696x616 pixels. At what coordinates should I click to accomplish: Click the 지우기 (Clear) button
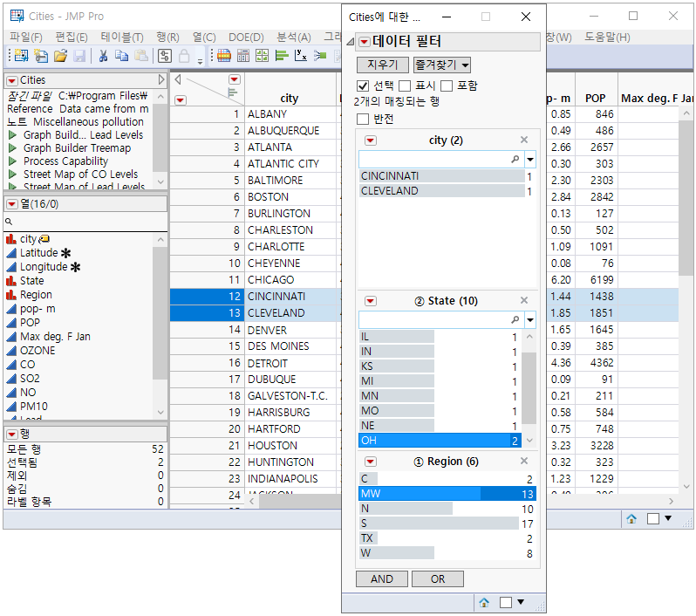pos(383,65)
